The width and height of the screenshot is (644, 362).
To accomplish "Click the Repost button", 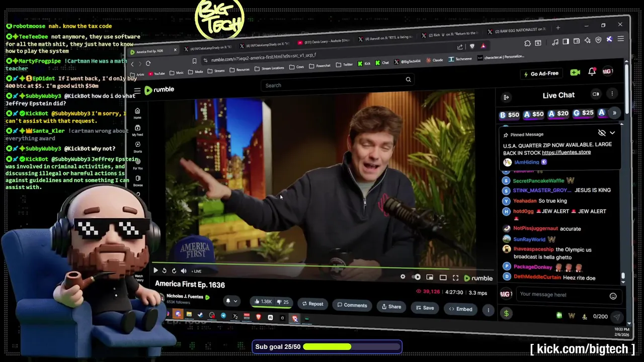I will coord(312,304).
